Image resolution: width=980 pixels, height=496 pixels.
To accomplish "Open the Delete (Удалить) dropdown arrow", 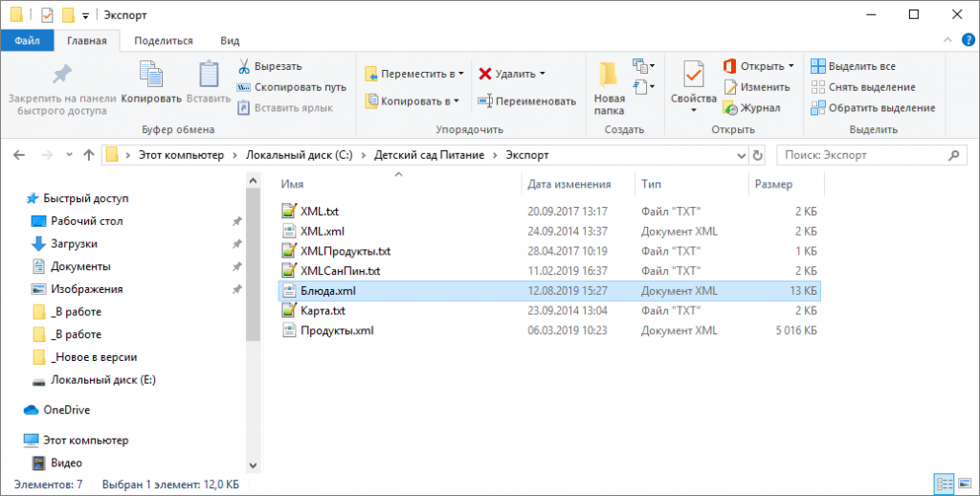I will point(542,74).
